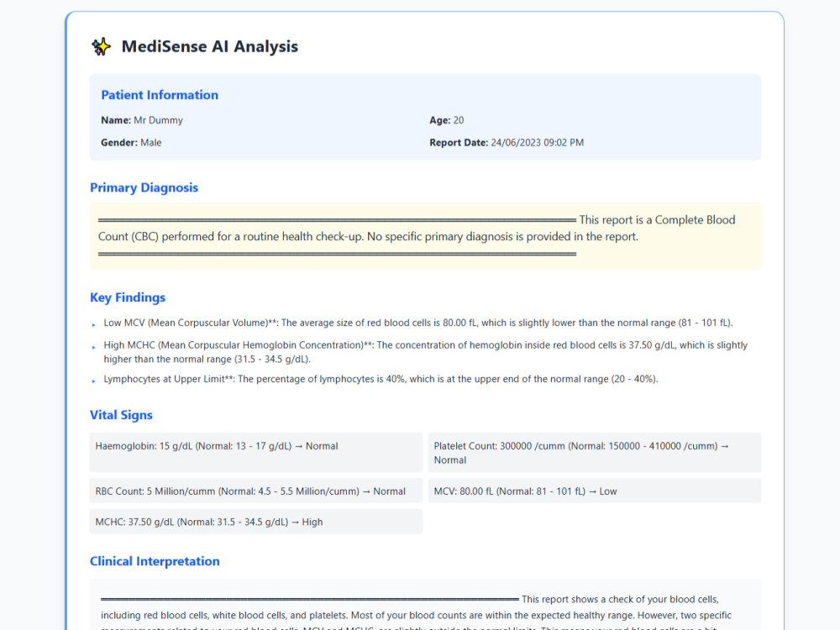Select the Platelet Count 300000 vital card
This screenshot has width=840, height=630.
(x=595, y=453)
